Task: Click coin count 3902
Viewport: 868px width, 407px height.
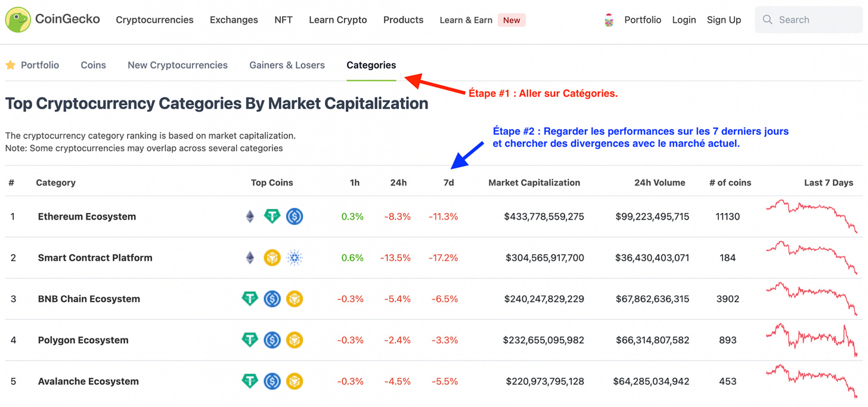Action: pyautogui.click(x=728, y=298)
